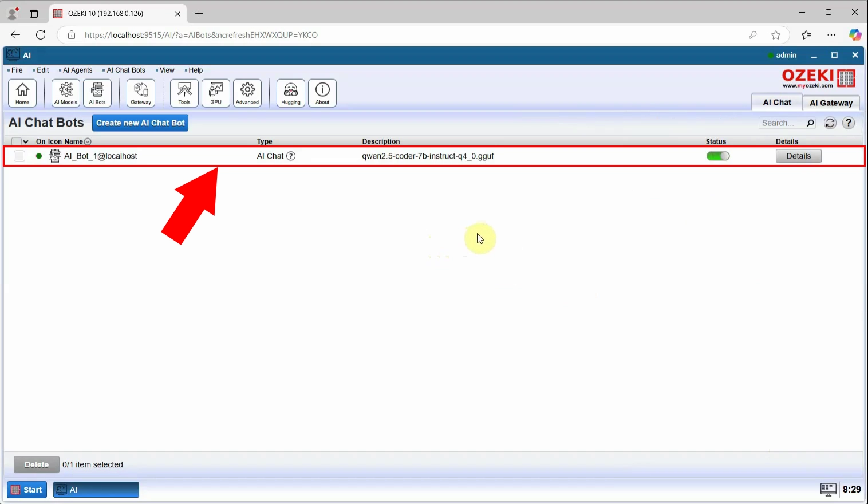The width and height of the screenshot is (868, 504).
Task: Click the Type column header
Action: point(265,141)
